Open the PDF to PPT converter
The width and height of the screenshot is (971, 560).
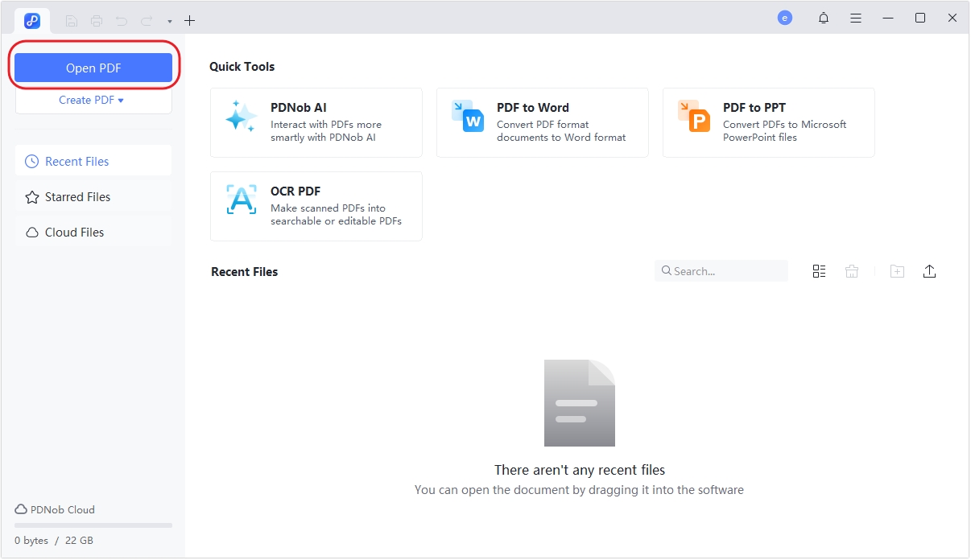click(767, 122)
